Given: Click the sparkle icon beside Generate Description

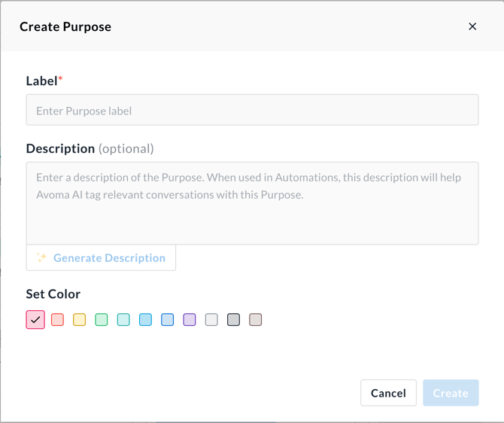Looking at the screenshot, I should point(41,257).
